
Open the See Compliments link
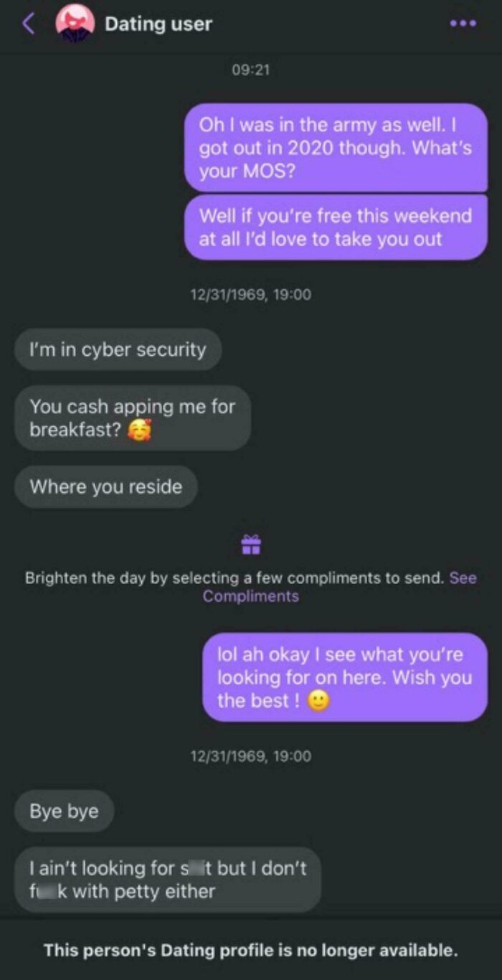tap(340, 587)
